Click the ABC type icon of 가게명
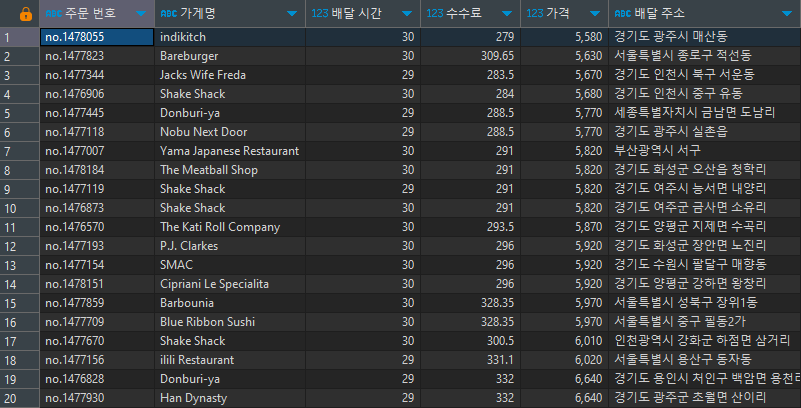This screenshot has height=408, width=801. pyautogui.click(x=168, y=14)
